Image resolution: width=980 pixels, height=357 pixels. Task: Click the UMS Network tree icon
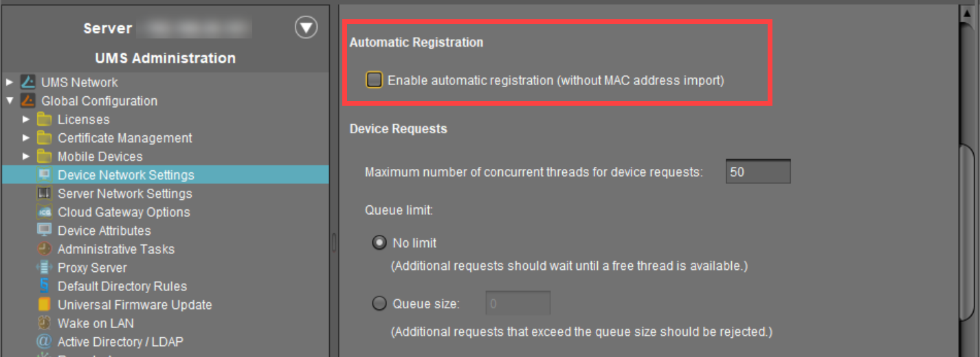(x=28, y=82)
